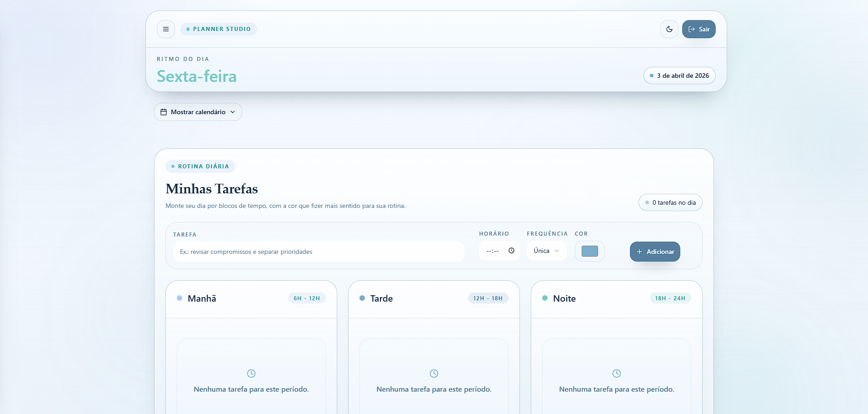Screen dimensions: 868x414
Task: Click the clock icon in Manhã empty state
Action: point(251,374)
